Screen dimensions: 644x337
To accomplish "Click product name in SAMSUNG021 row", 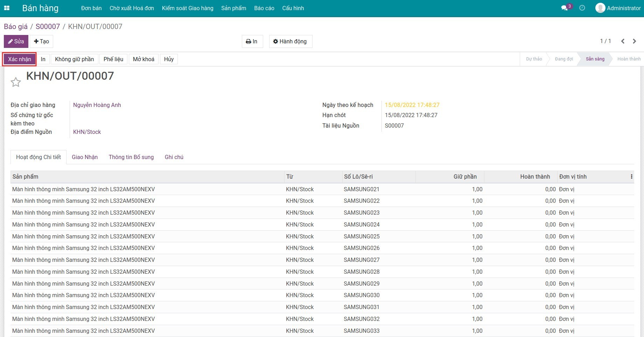I will tap(84, 189).
